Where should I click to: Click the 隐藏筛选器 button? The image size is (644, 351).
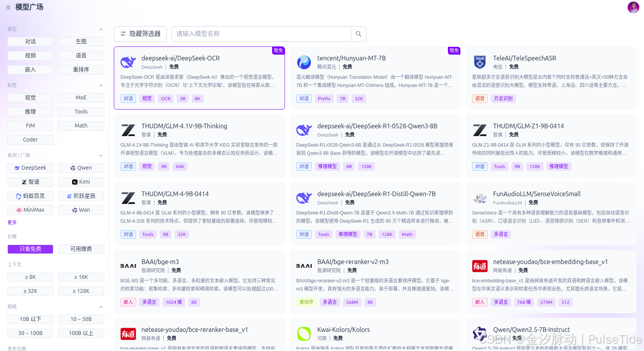click(x=140, y=34)
